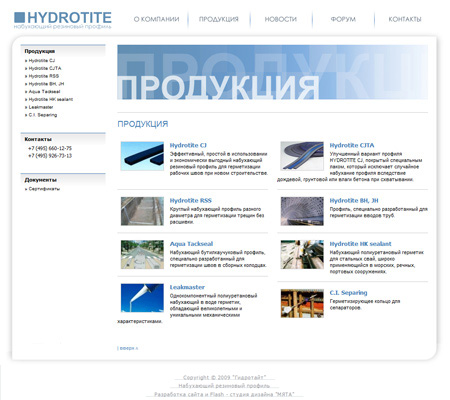This screenshot has height=400, width=450.
Task: Click the Контакты sidebar header
Action: coord(38,139)
